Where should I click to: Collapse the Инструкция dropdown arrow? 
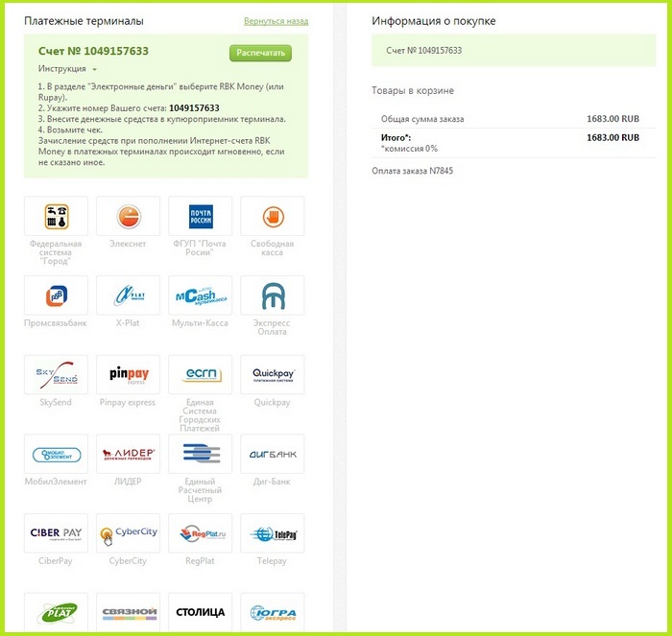coord(94,69)
